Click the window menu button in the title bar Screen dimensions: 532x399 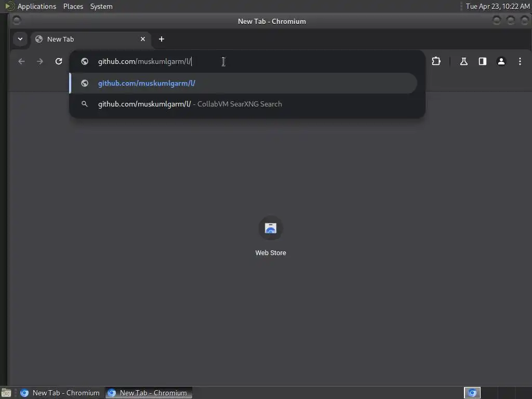pos(17,21)
